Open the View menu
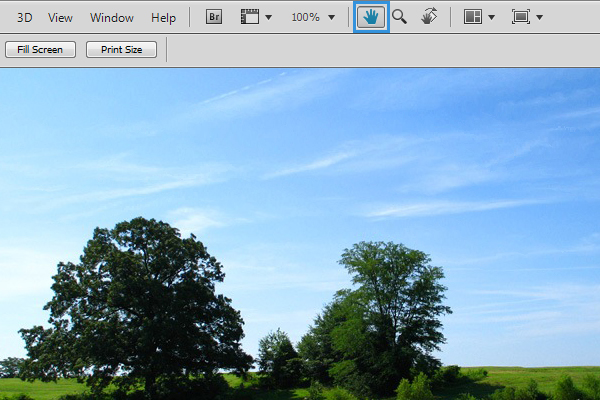 [60, 18]
